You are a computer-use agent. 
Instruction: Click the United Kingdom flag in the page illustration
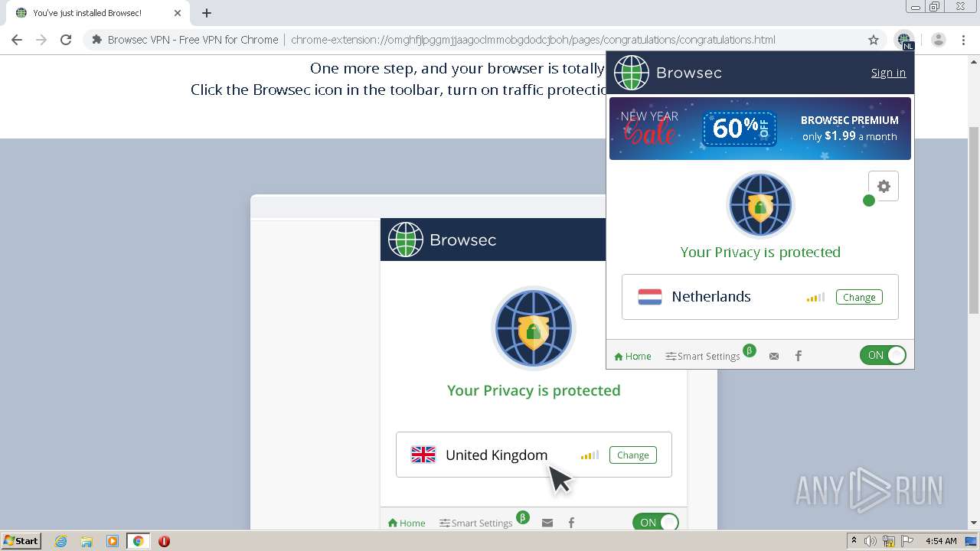423,455
